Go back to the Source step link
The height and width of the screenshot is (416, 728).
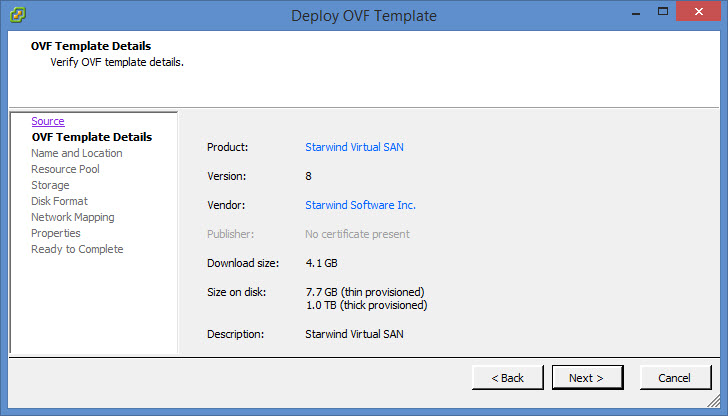click(48, 121)
